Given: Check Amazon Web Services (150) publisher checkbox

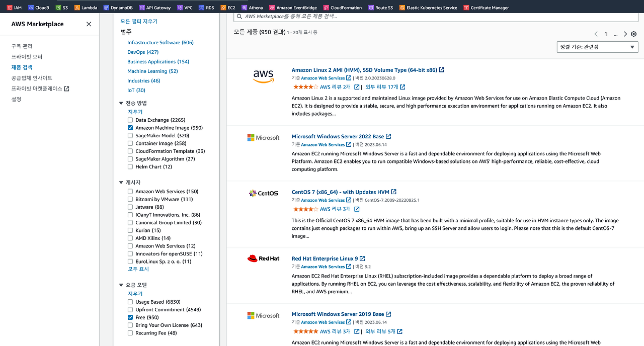Looking at the screenshot, I should 130,192.
